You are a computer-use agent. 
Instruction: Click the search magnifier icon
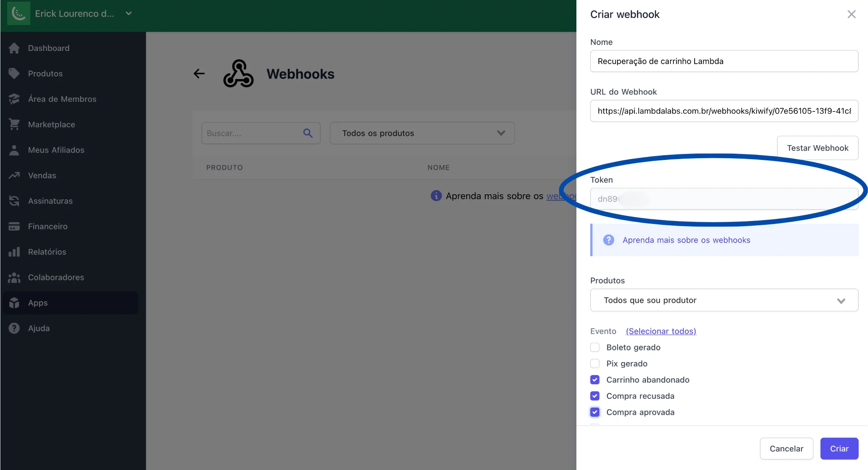coord(307,133)
